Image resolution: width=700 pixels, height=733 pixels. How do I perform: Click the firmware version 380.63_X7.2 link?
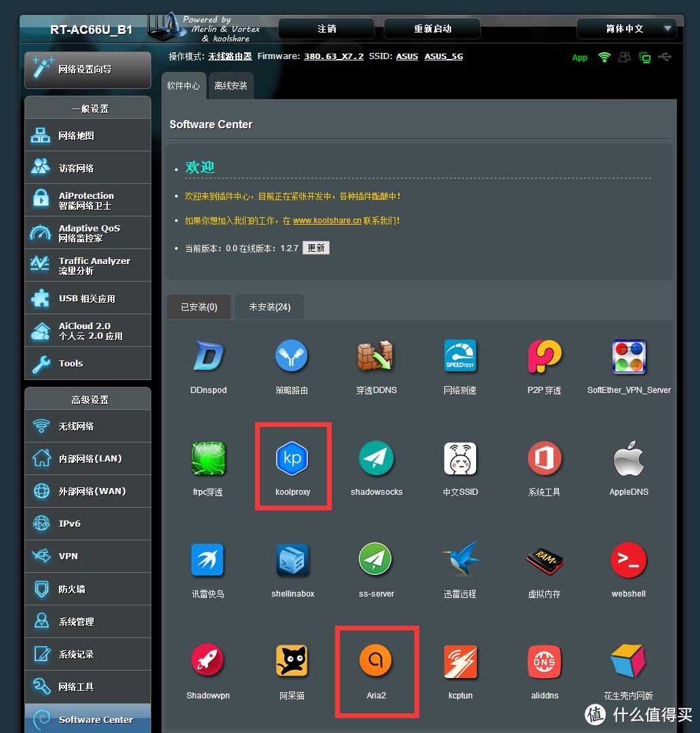point(334,56)
